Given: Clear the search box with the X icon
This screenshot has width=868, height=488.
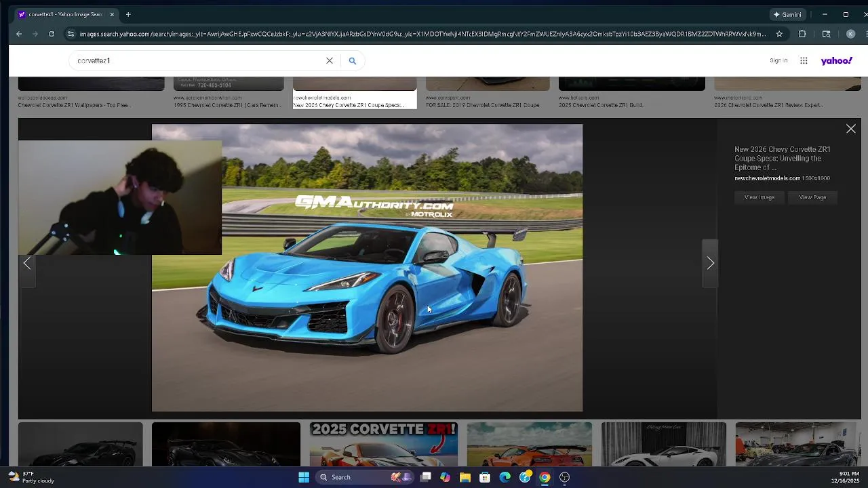Looking at the screenshot, I should (x=330, y=60).
